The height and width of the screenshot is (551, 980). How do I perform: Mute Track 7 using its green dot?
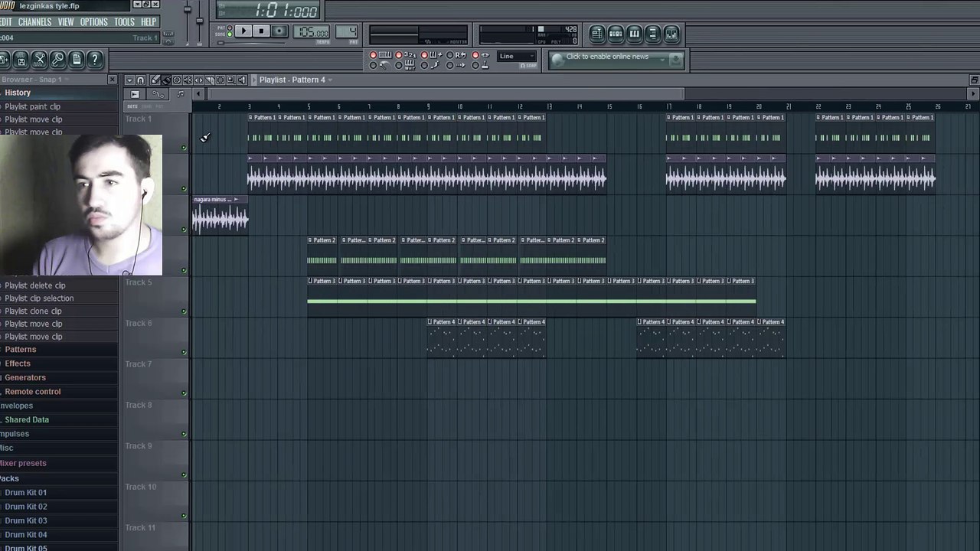coord(184,393)
